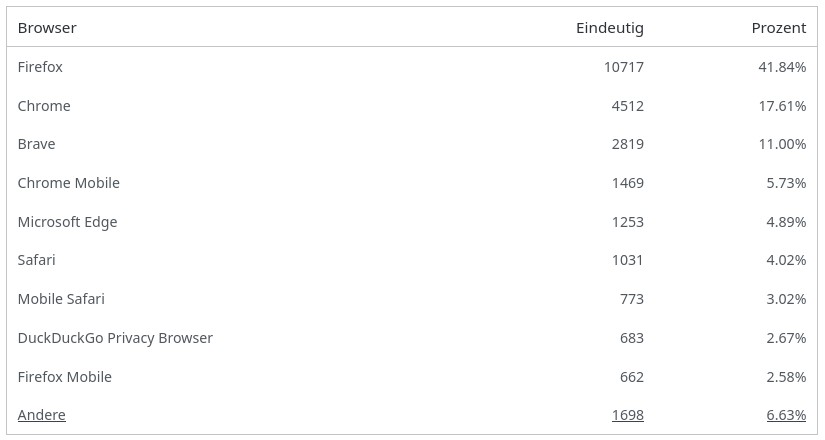Click the Andere link in last row
Image resolution: width=825 pixels, height=440 pixels.
(41, 415)
